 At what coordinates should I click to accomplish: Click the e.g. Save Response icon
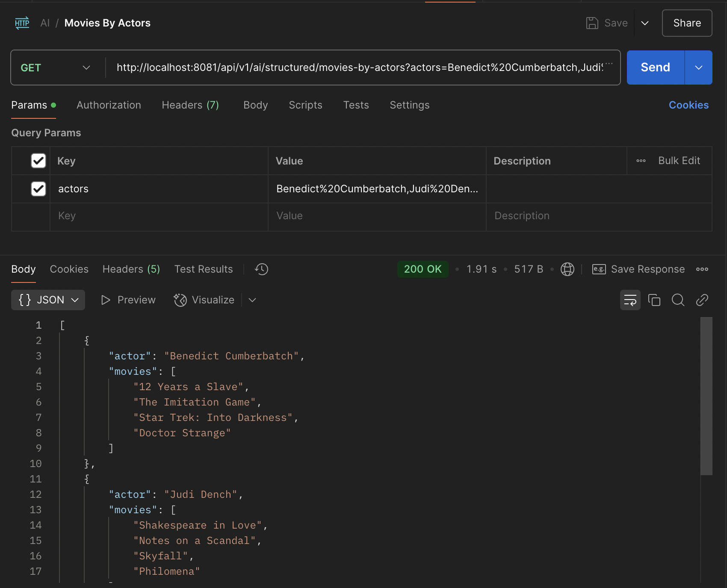[599, 269]
